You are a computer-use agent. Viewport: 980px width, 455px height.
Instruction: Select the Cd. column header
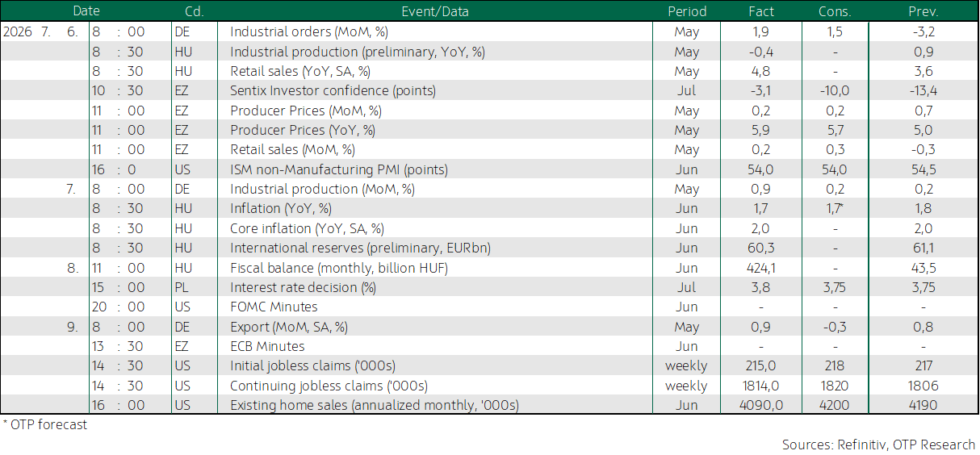point(194,11)
